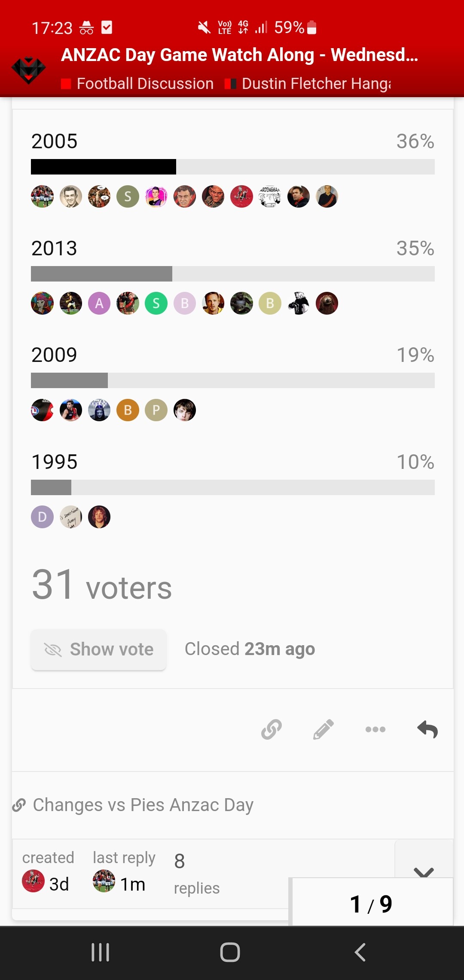Click the black 2005 poll result bar
Screen dimensions: 464x980
104,167
